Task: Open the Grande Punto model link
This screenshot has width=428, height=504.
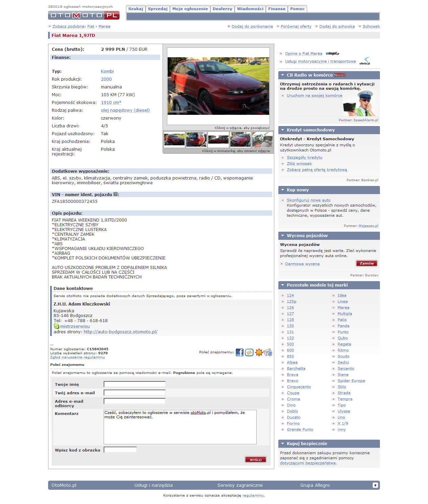Action: click(300, 429)
